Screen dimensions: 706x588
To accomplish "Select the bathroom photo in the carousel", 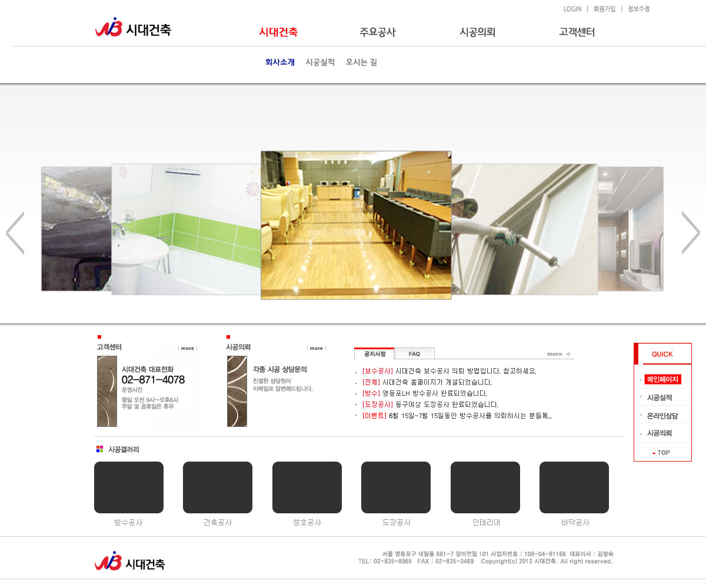I will [185, 229].
